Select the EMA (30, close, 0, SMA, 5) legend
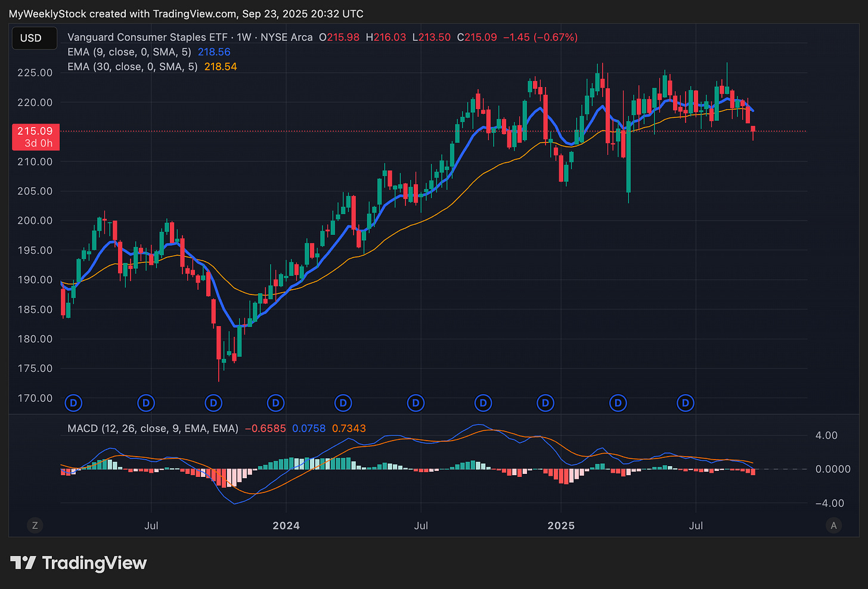The width and height of the screenshot is (868, 589). click(x=132, y=67)
